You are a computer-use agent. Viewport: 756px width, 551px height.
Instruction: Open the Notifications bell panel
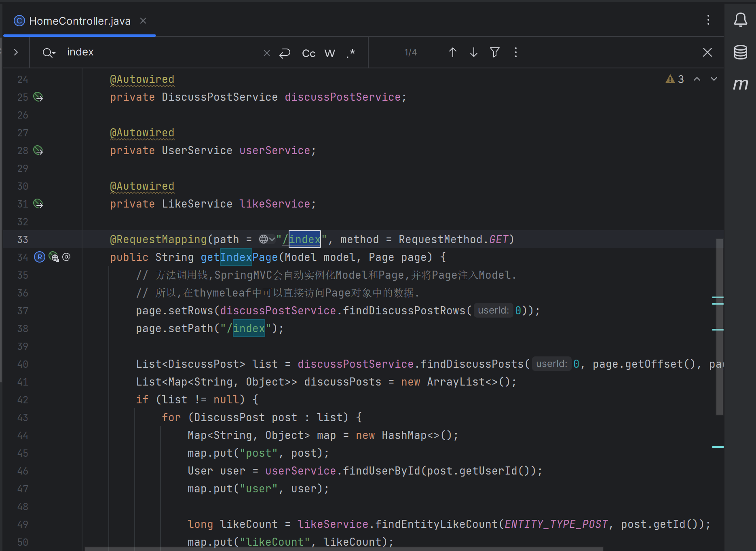pyautogui.click(x=740, y=20)
